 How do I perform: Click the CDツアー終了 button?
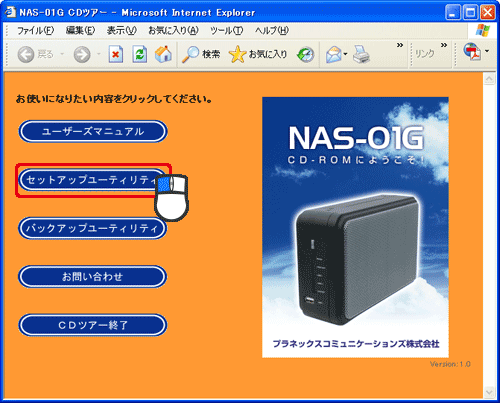(x=93, y=325)
